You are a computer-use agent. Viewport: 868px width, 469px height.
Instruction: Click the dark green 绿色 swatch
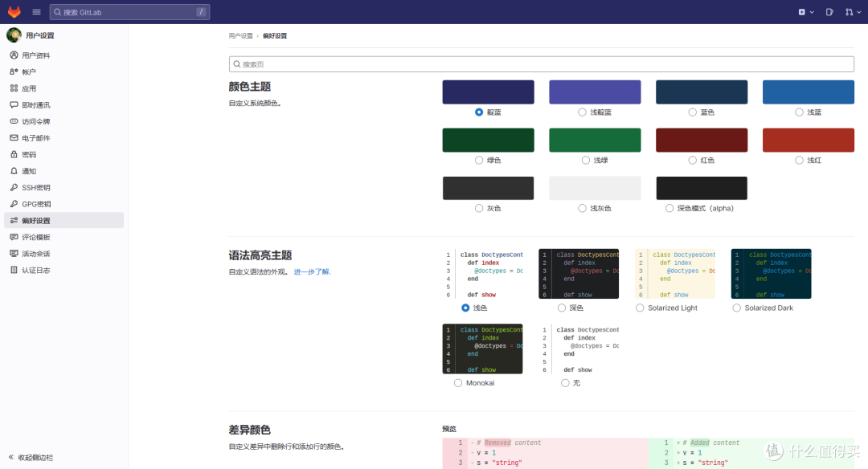[489, 140]
